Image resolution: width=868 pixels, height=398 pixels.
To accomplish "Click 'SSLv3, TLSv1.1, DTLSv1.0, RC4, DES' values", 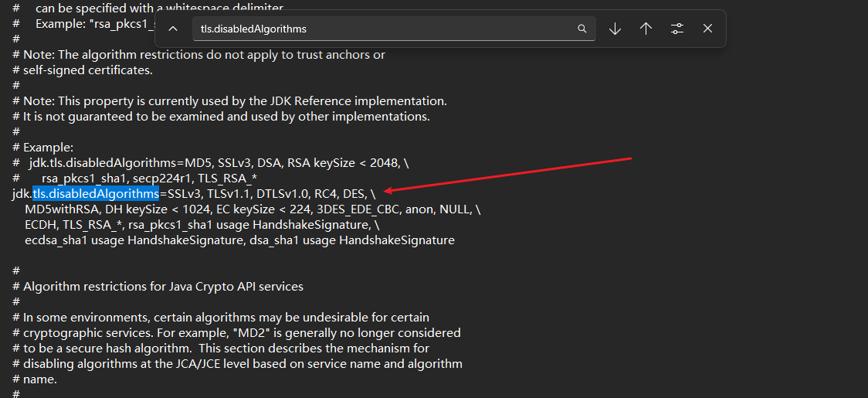I will point(267,194).
